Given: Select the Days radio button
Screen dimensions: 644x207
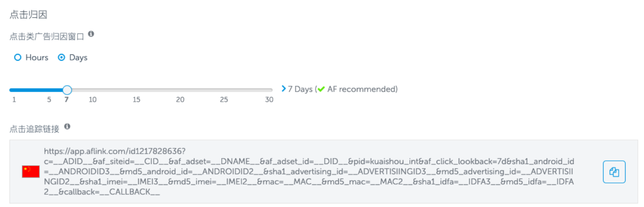Looking at the screenshot, I should click(61, 58).
